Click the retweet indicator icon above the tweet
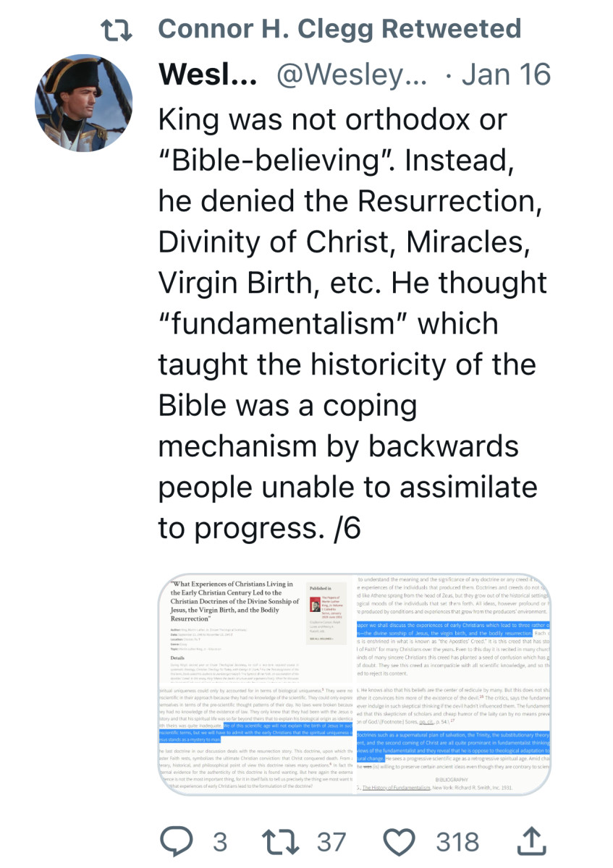Viewport: 613px width, 868px height. click(x=118, y=30)
